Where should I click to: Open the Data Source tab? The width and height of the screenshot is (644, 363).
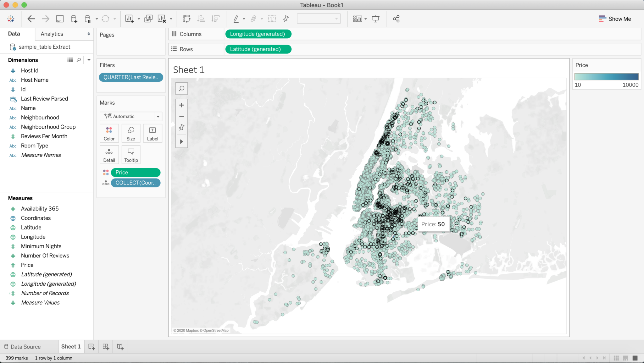coord(25,346)
